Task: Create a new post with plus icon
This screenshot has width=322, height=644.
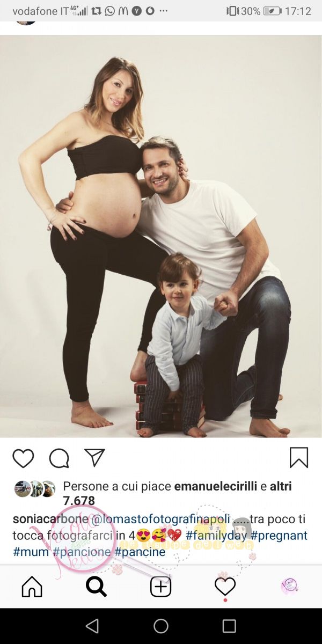Action: (x=160, y=587)
